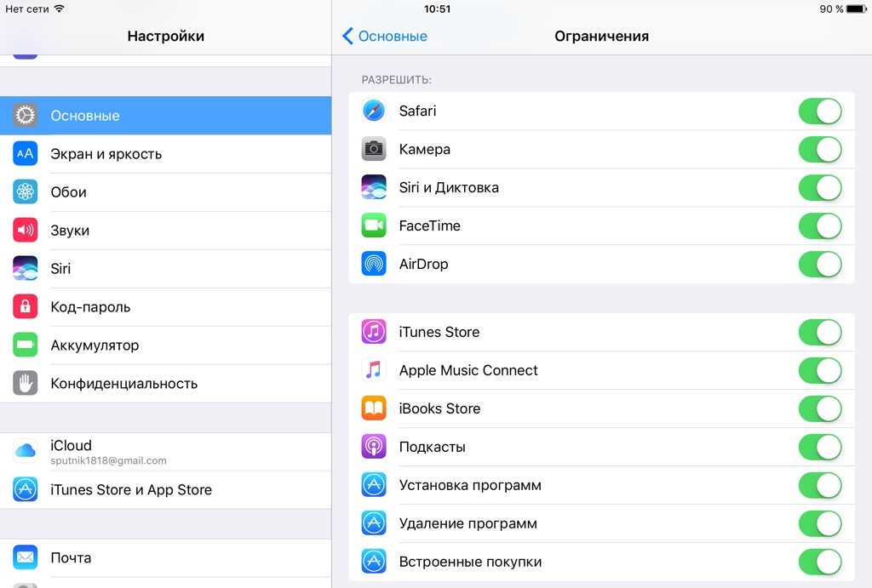The width and height of the screenshot is (872, 588).
Task: Tap the РАЗРЕШИТЬ: section header
Action: [x=397, y=80]
